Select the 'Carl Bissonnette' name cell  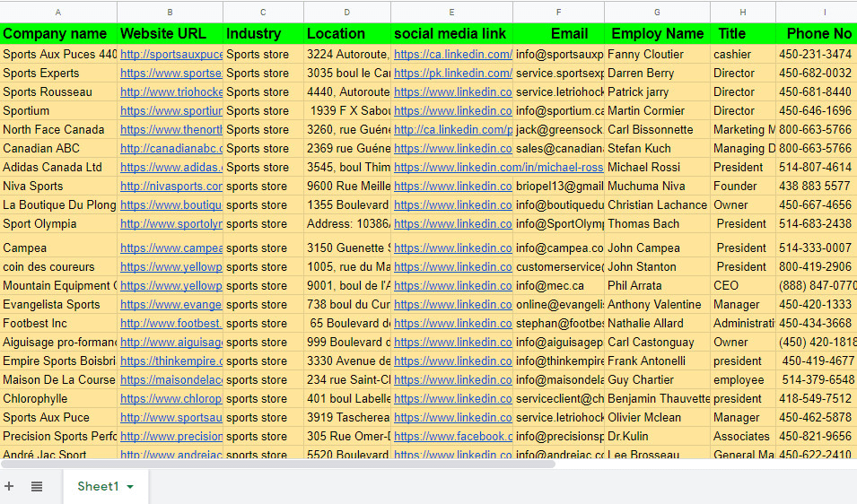coord(658,130)
